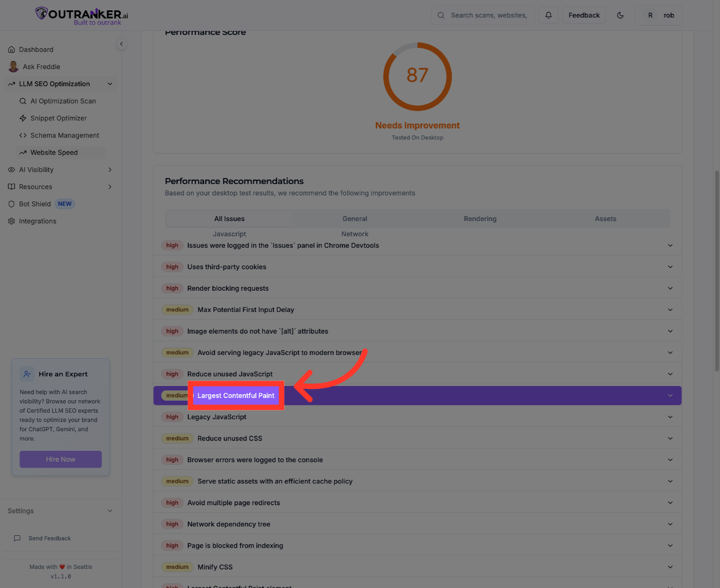Collapse the sidebar with the arrow button
This screenshot has width=720, height=588.
(x=121, y=44)
